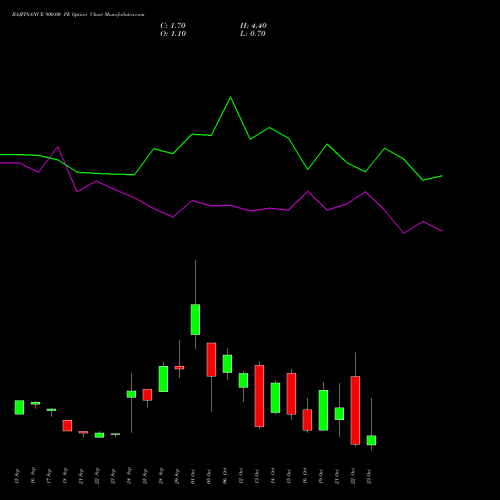Click the low value L: 0.70

pyautogui.click(x=253, y=34)
